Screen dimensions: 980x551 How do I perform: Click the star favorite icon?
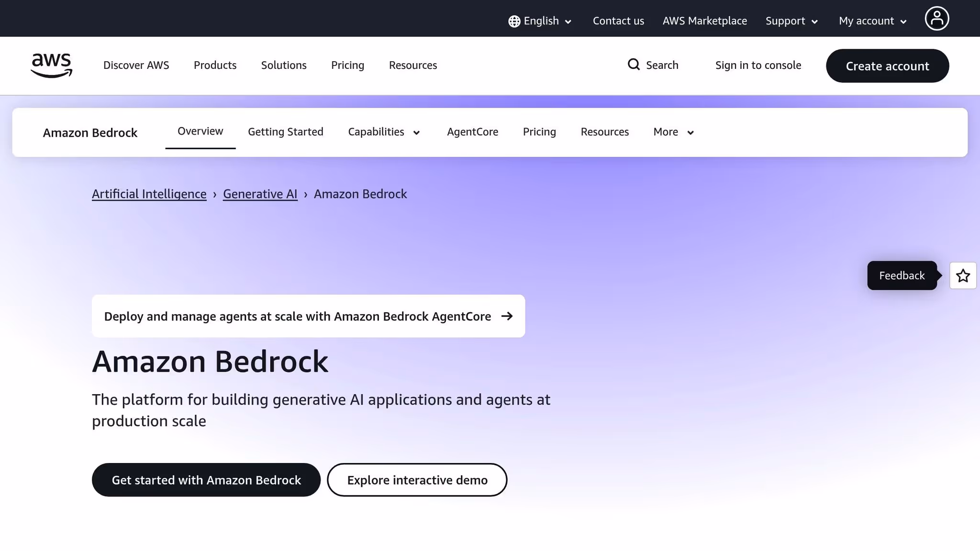(963, 275)
